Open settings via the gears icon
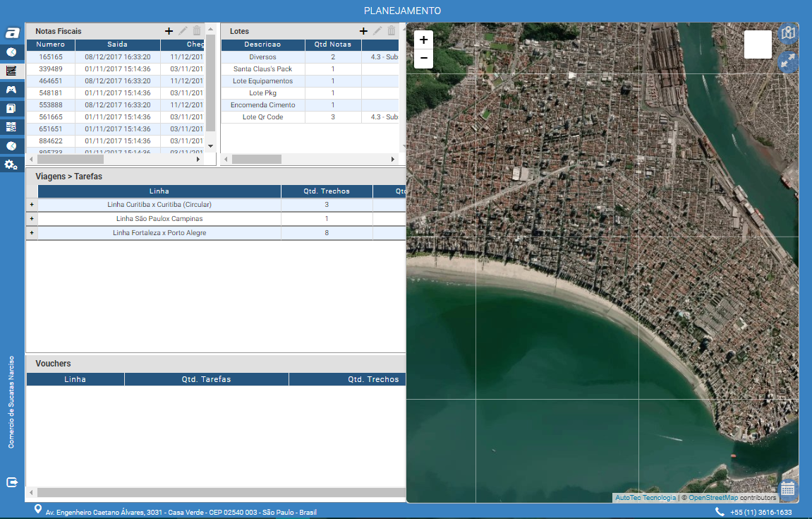The width and height of the screenshot is (812, 519). [11, 165]
